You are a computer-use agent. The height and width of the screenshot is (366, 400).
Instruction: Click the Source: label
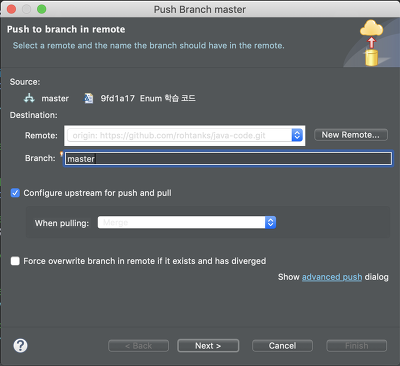click(x=25, y=82)
